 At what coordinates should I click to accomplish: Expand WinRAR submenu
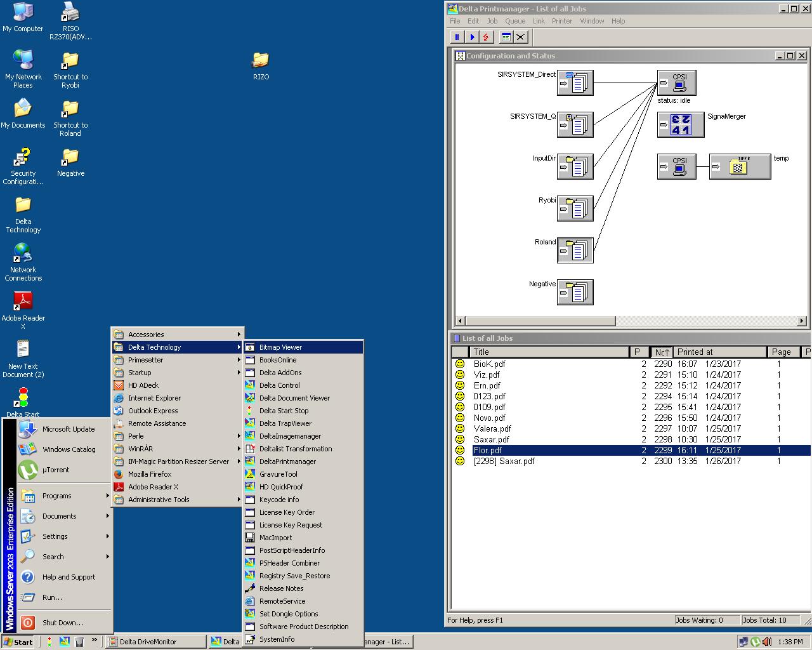pos(178,449)
